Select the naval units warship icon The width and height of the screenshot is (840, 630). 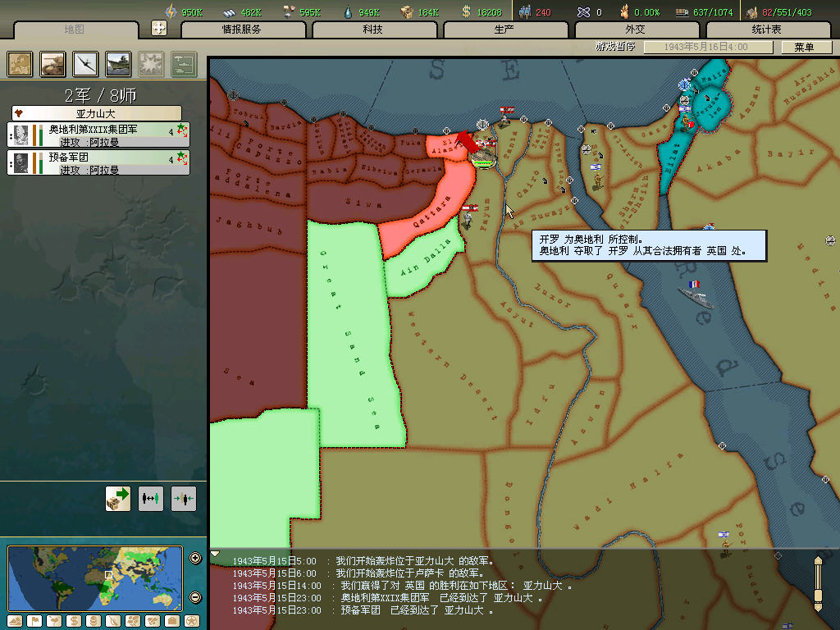coord(118,64)
